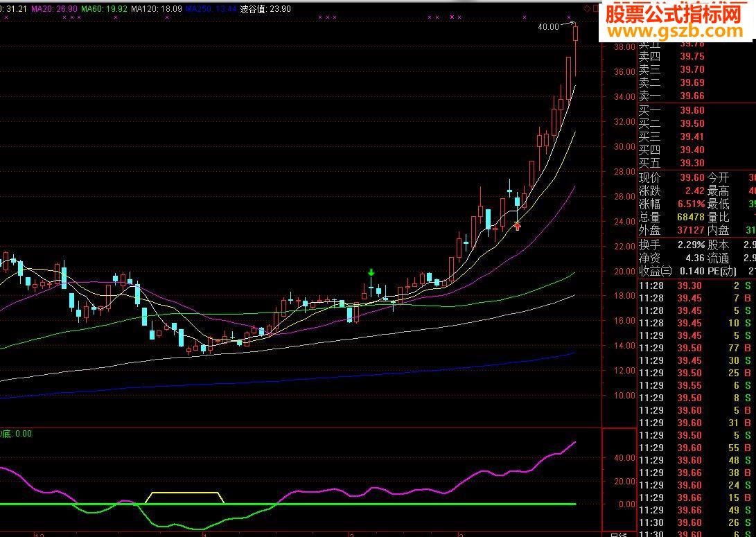Click the 涨幅 6.51% percent change value
Screen dimensions: 756x537
coord(692,204)
